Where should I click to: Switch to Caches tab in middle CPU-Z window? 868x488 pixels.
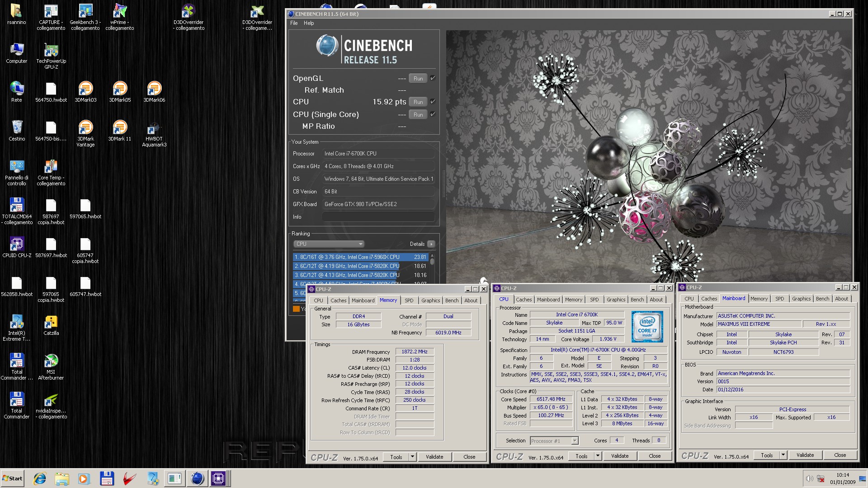[524, 300]
